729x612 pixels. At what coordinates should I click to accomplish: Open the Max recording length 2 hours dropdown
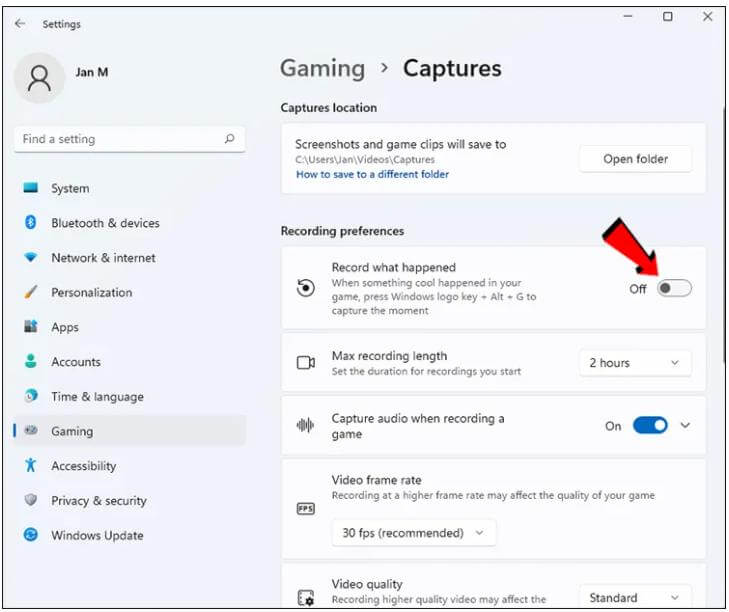tap(635, 363)
